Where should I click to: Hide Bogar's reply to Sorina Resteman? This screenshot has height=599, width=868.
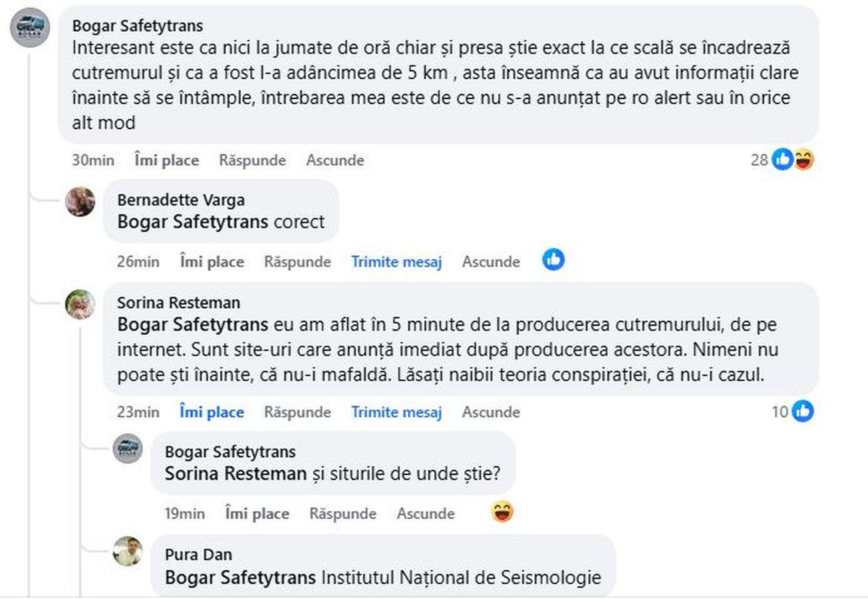click(426, 514)
